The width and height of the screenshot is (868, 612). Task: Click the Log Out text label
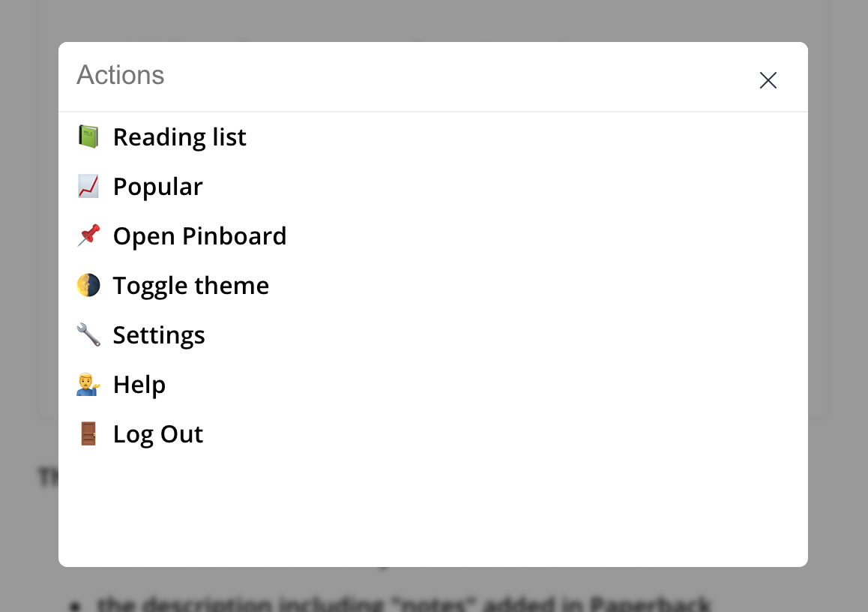coord(157,434)
